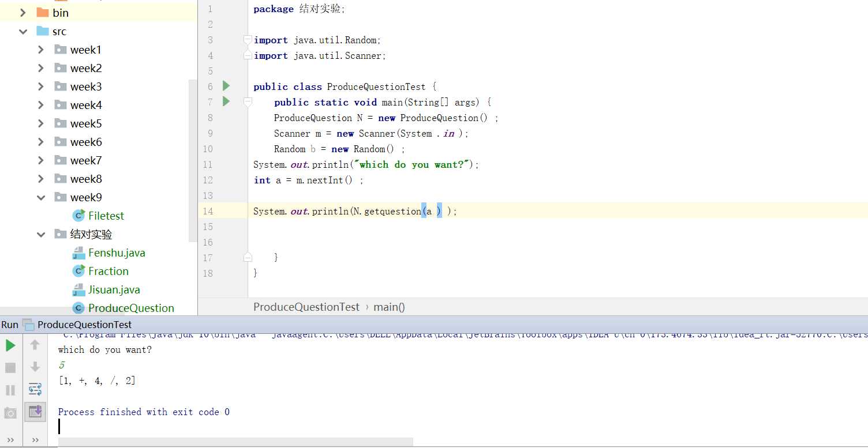Click line number 14 in gutter
Viewport: 868px width, 448px height.
coord(208,211)
